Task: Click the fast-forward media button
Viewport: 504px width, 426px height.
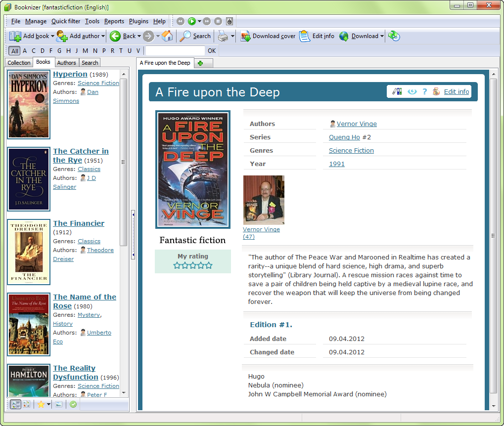Action: (x=207, y=21)
